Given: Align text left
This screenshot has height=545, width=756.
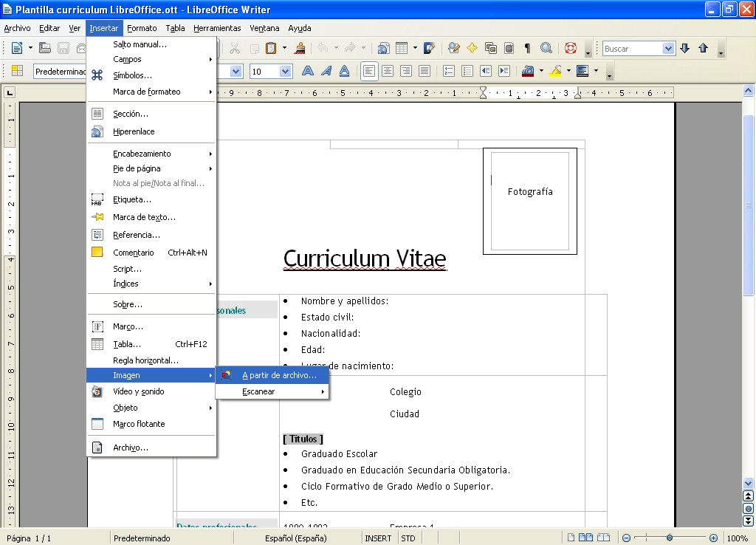Looking at the screenshot, I should [x=369, y=71].
